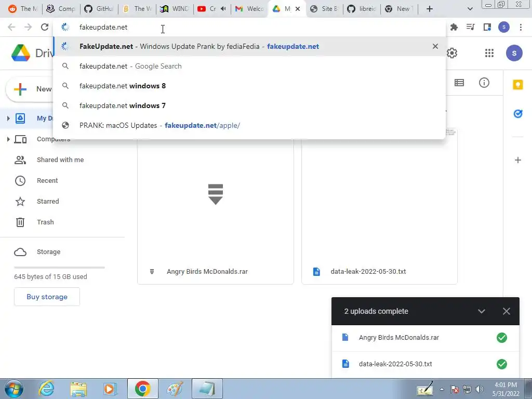532x399 pixels.
Task: Open the Chrome extensions puzzle icon
Action: (454, 27)
